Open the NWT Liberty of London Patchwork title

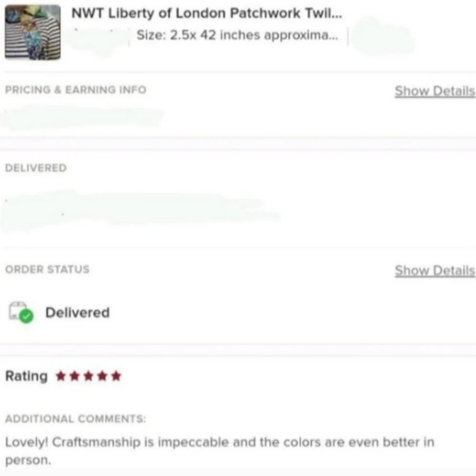207,13
